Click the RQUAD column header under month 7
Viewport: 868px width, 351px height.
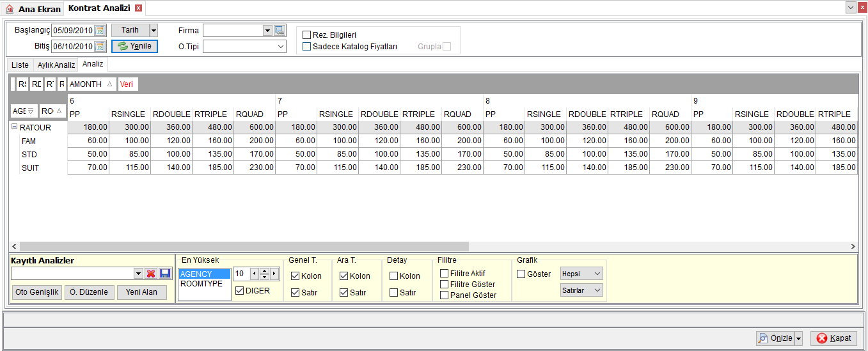click(x=462, y=114)
